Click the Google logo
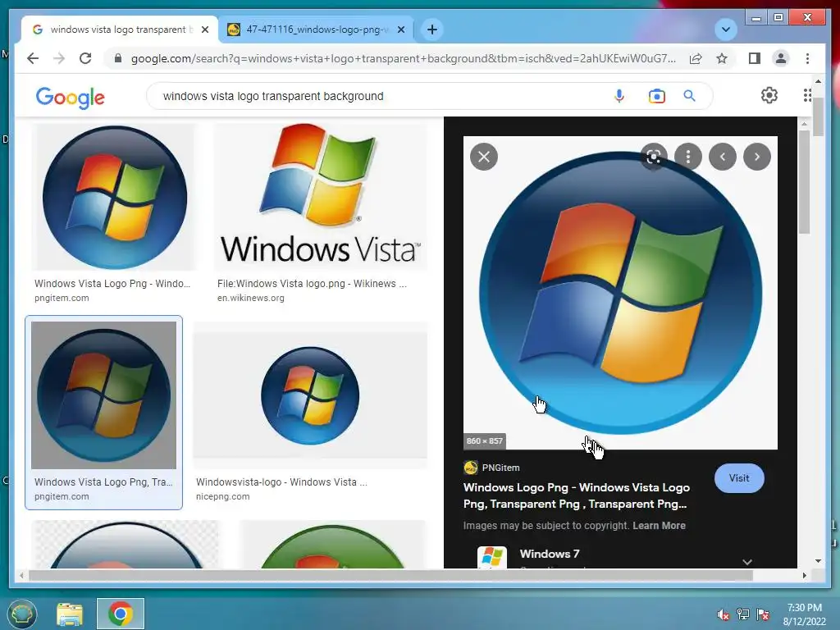 click(x=71, y=97)
